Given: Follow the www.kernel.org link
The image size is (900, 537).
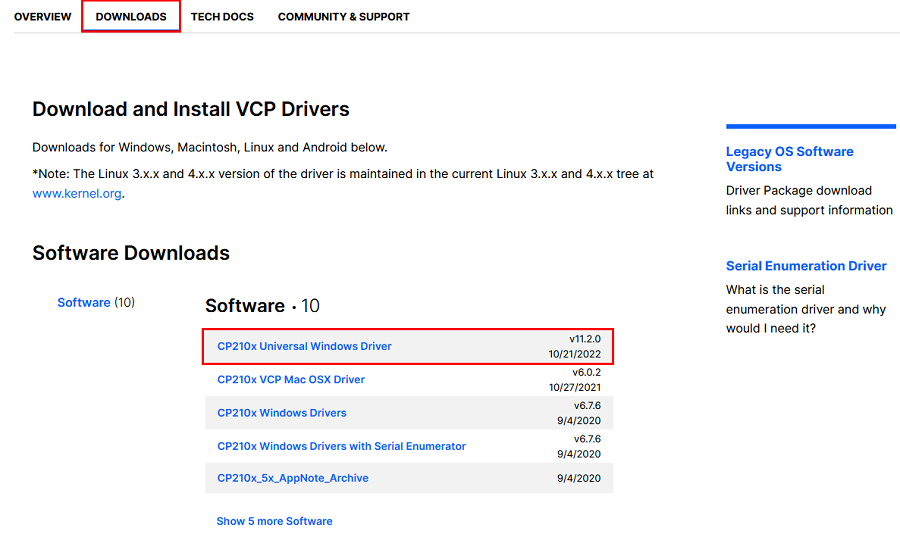Looking at the screenshot, I should [76, 194].
